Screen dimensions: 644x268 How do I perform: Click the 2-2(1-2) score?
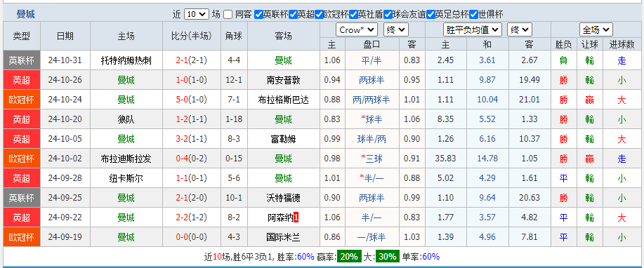192,217
